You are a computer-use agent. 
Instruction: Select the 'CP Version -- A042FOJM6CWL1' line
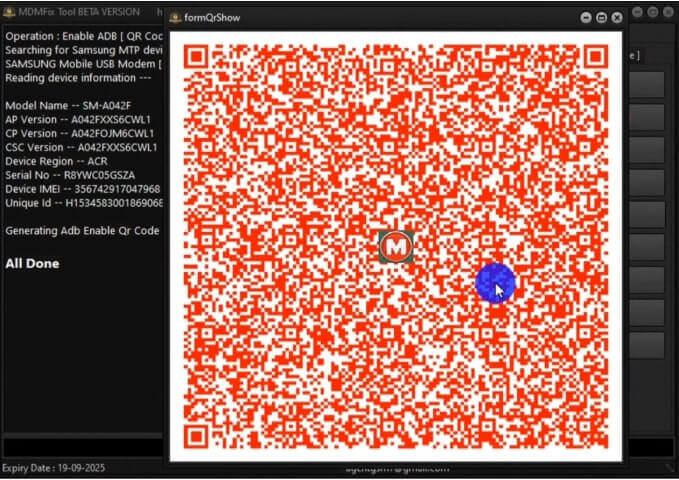[80, 133]
